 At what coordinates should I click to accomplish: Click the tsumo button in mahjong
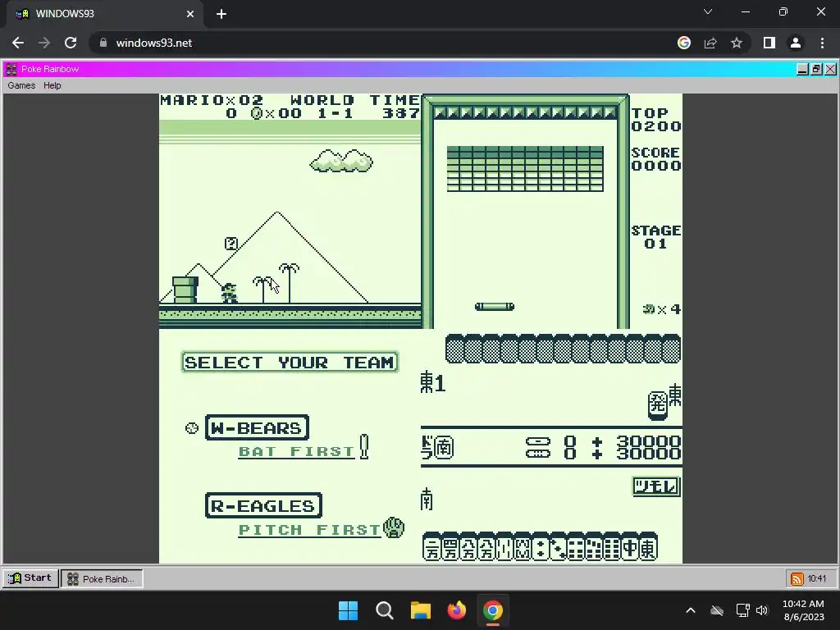point(656,486)
